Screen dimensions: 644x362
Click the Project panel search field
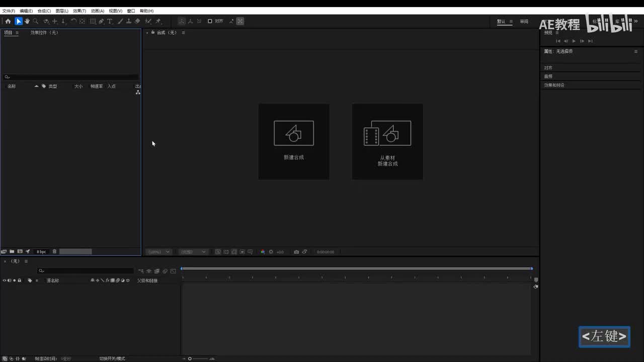(x=71, y=77)
